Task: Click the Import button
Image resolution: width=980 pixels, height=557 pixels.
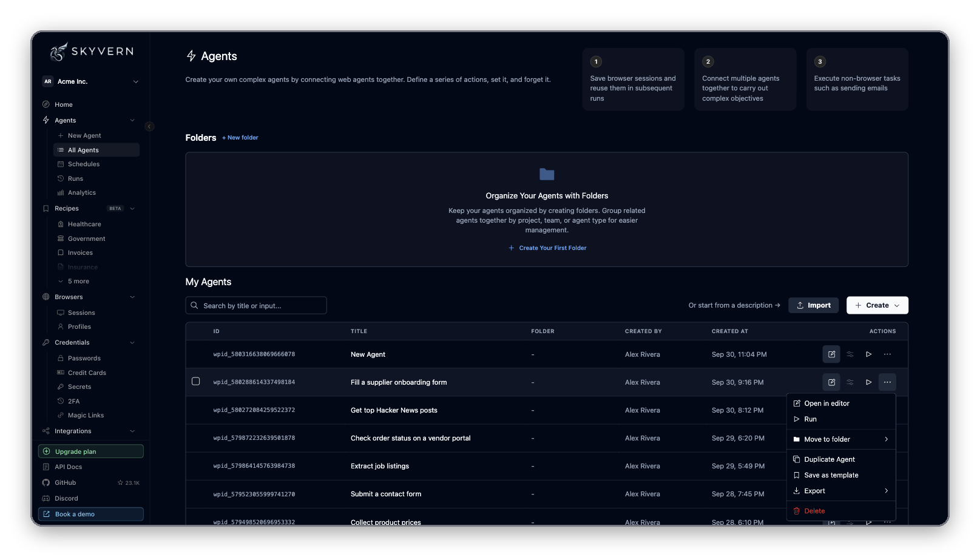Action: tap(813, 305)
